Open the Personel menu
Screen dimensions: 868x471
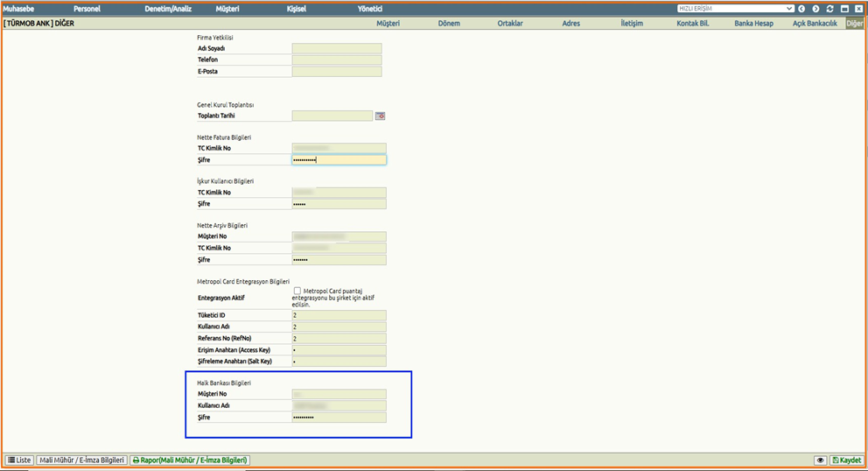click(x=87, y=9)
